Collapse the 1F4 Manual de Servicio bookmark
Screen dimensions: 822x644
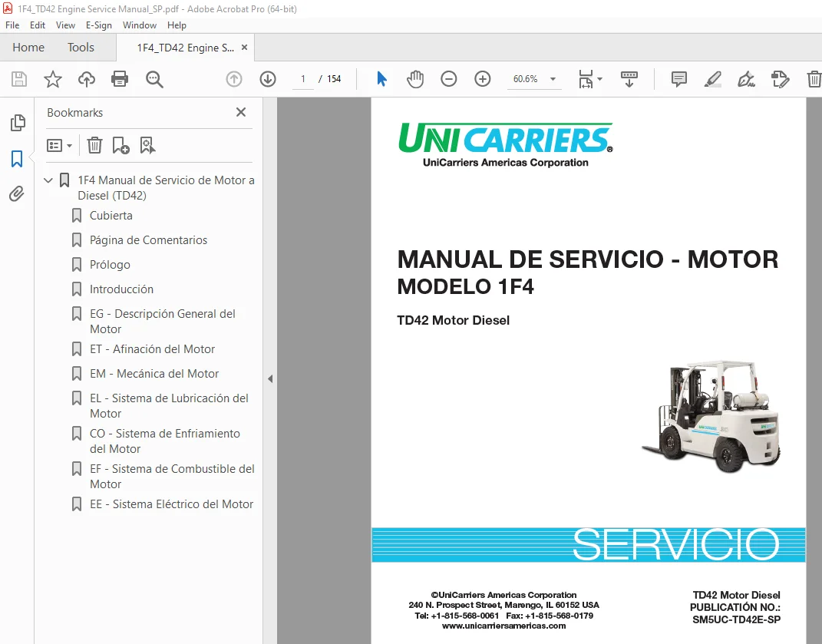point(48,180)
